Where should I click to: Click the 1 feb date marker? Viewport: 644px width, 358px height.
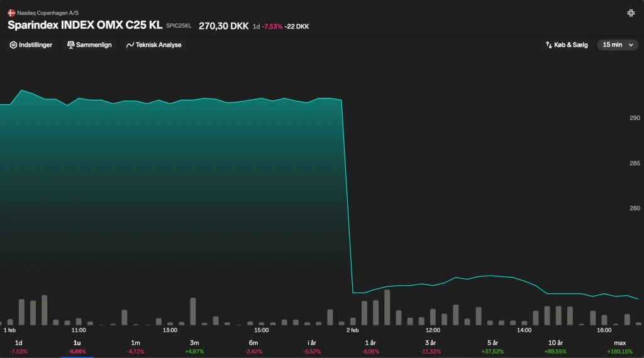[9, 330]
